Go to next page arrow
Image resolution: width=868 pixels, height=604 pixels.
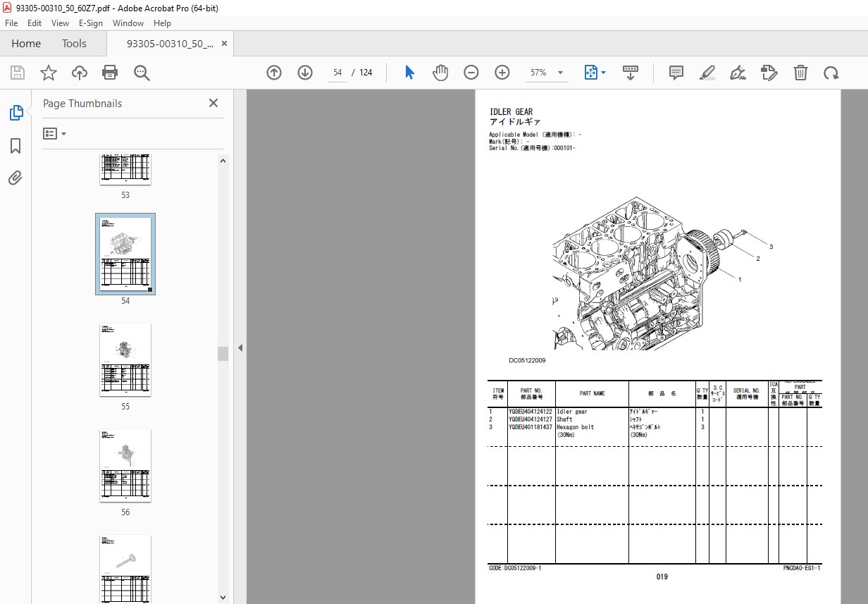(305, 73)
